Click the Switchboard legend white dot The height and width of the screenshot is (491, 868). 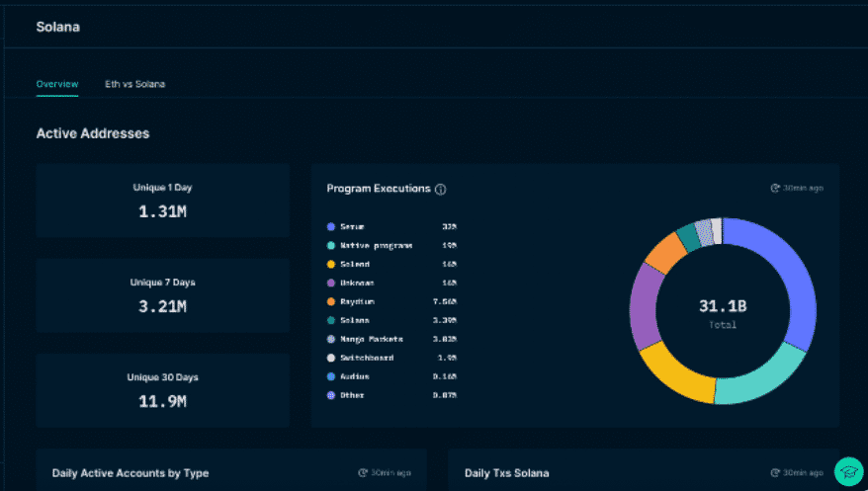[331, 359]
